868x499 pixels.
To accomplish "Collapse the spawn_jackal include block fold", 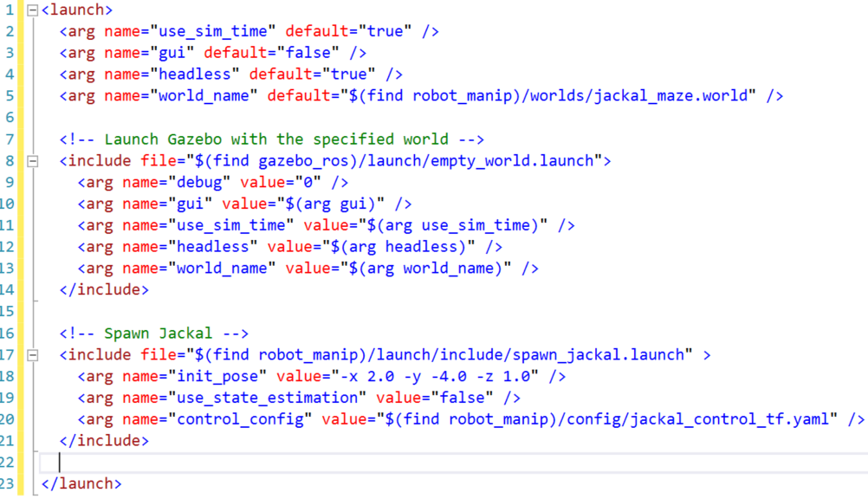I will [x=33, y=354].
